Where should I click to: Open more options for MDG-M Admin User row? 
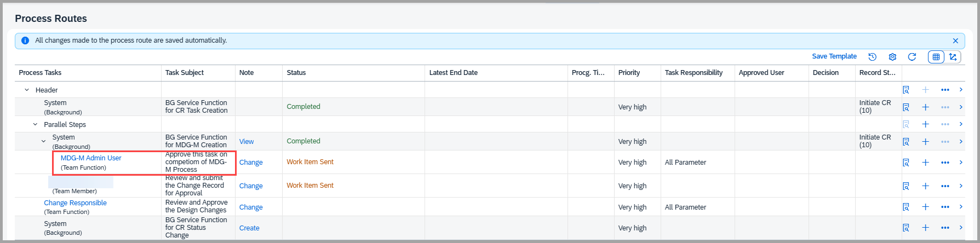click(945, 163)
